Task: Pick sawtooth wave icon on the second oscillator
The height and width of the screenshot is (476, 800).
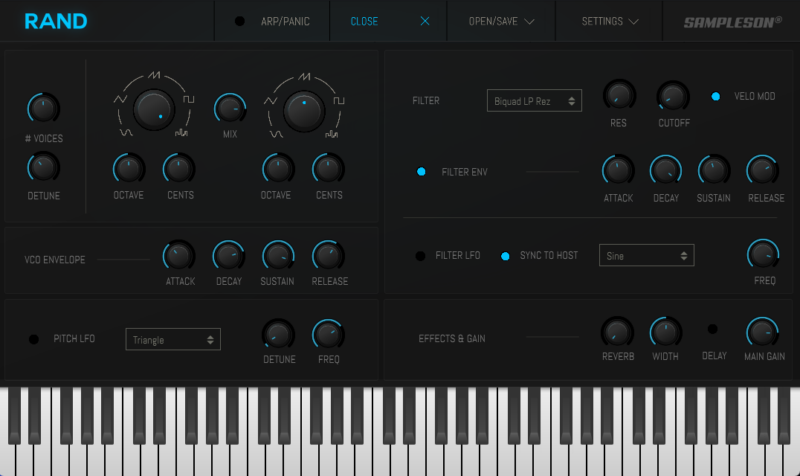Action: pyautogui.click(x=303, y=76)
